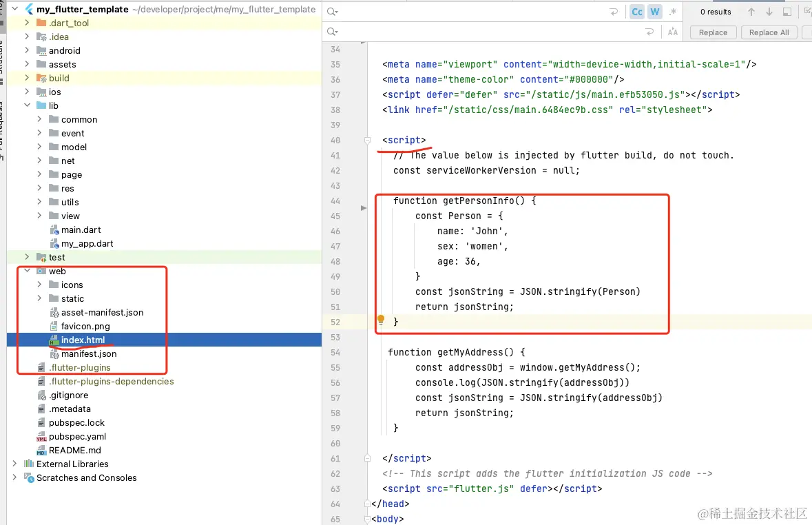This screenshot has height=525, width=812.
Task: Open find results in tool window
Action: [787, 12]
